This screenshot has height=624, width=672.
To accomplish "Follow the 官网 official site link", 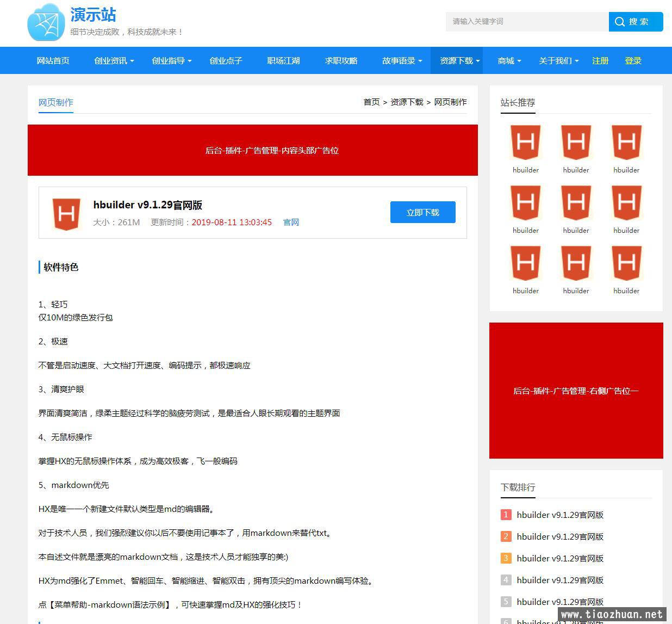I will coord(291,223).
